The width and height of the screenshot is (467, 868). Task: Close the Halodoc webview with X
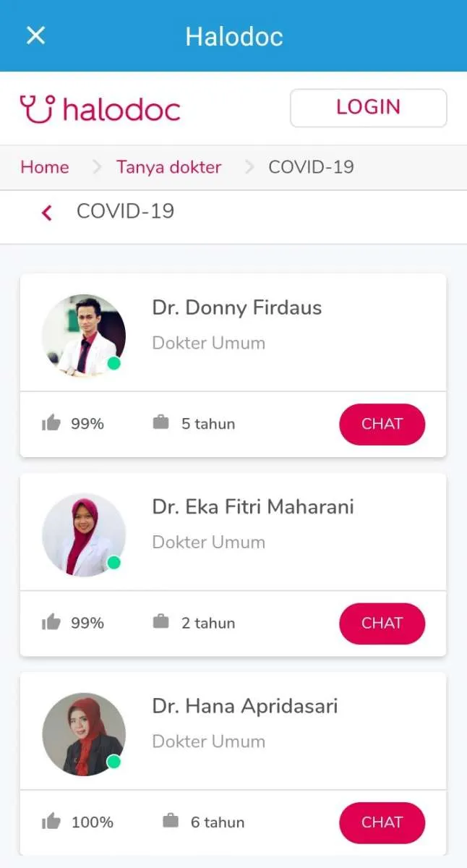[35, 35]
